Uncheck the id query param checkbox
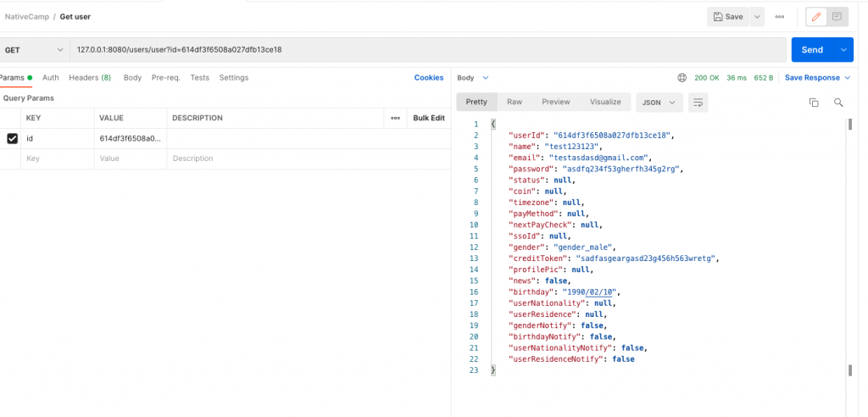 12,138
